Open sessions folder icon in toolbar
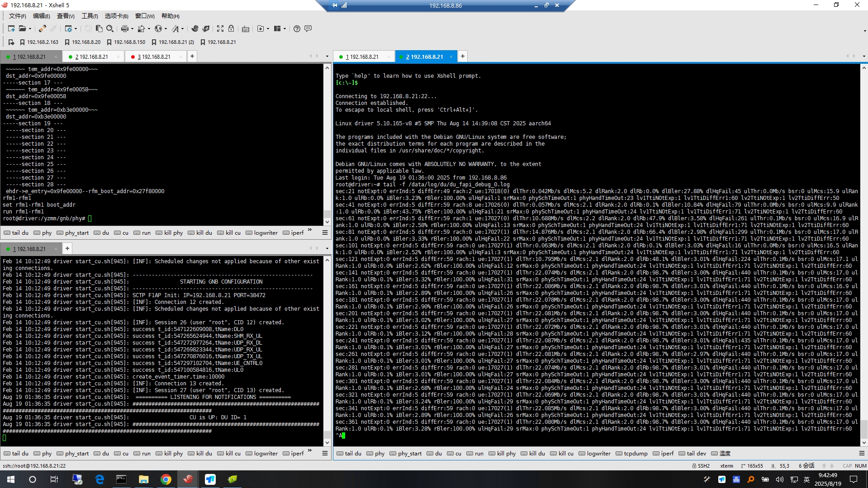 point(22,28)
